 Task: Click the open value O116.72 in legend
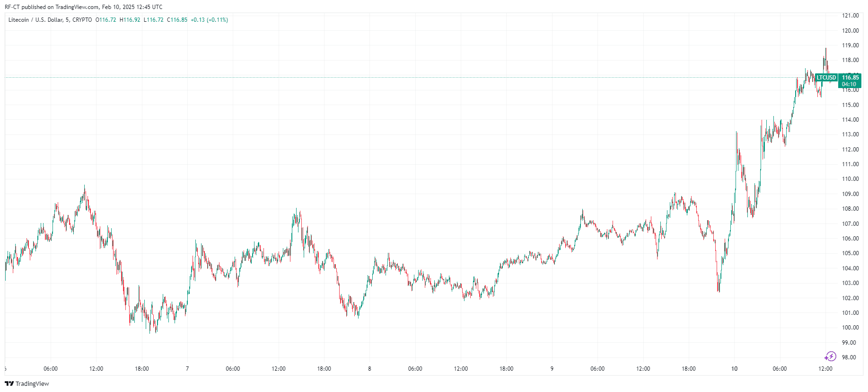[x=106, y=20]
